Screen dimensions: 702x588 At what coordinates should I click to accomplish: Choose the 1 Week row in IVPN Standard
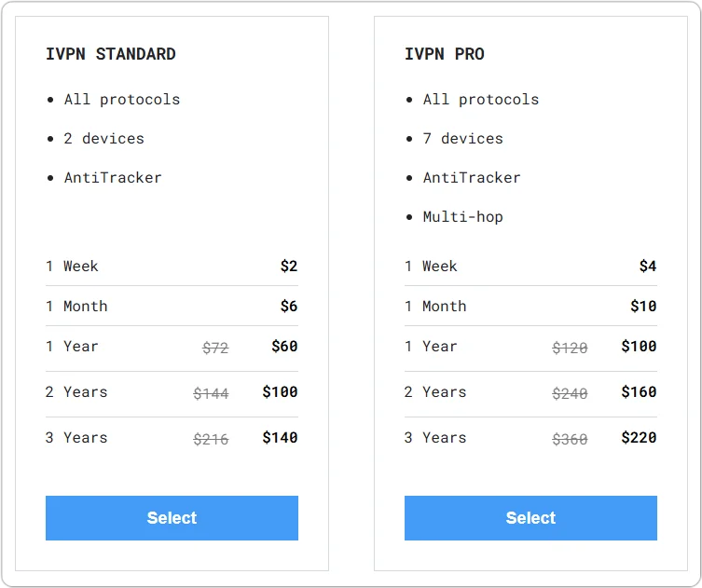(x=172, y=267)
